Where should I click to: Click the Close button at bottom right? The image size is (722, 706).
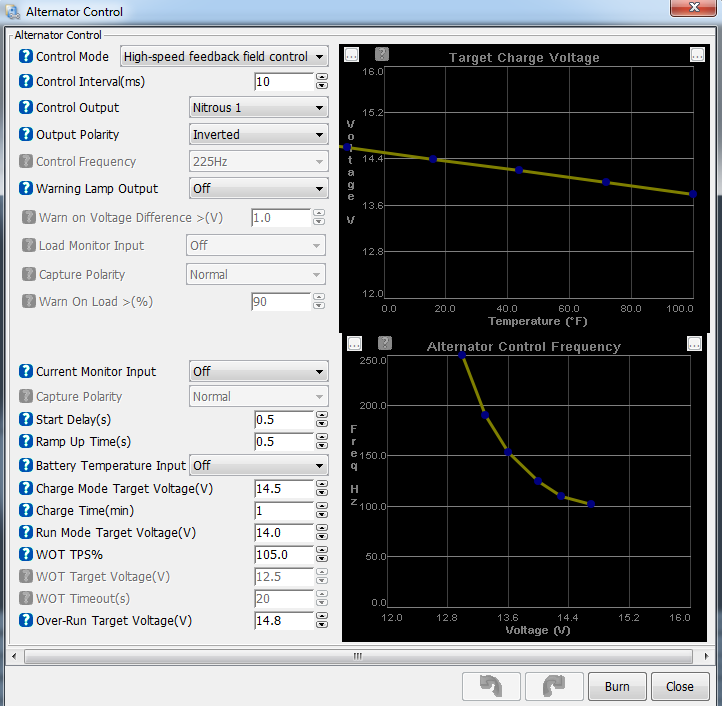[x=680, y=686]
